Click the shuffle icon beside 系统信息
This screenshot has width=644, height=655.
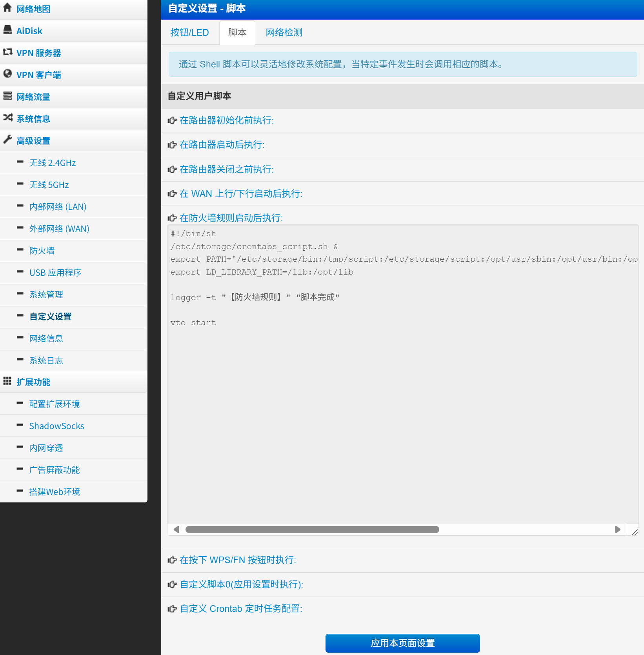coord(7,118)
